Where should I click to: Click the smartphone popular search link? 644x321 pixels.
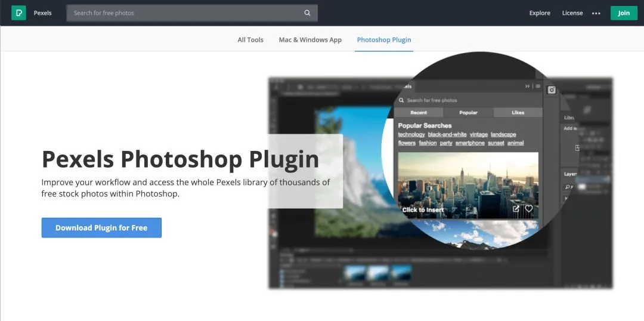click(470, 143)
